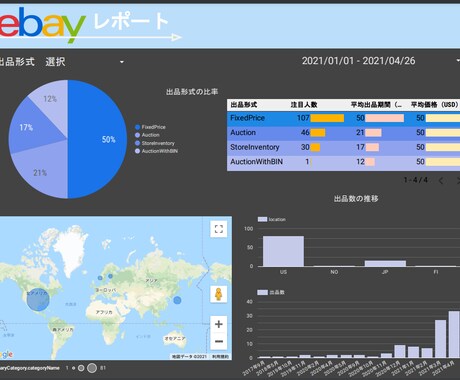Click the JP bar in location chart
Image resolution: width=460 pixels, height=380 pixels.
385,263
